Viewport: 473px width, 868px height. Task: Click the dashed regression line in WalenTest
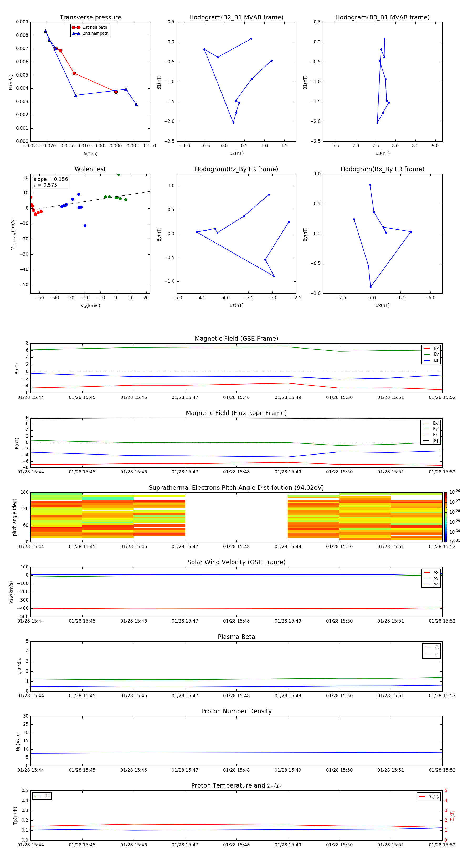(x=90, y=200)
